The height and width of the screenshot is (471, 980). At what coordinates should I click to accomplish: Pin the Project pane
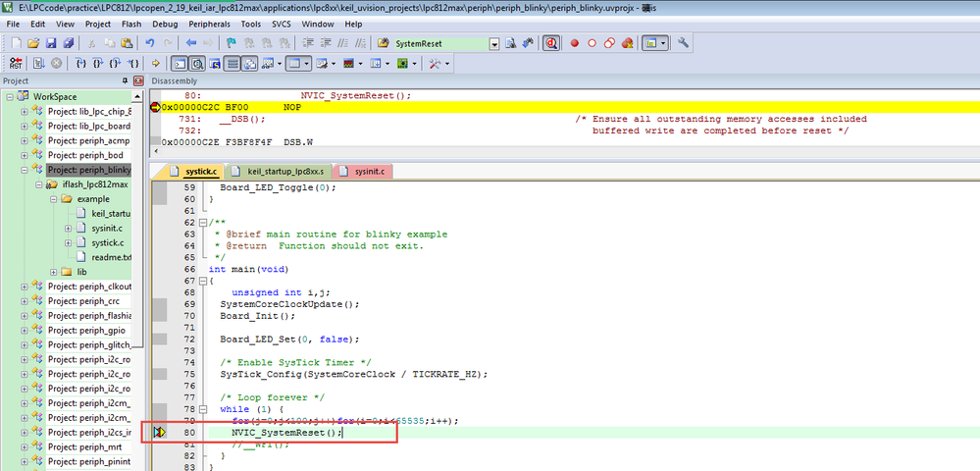pos(125,80)
